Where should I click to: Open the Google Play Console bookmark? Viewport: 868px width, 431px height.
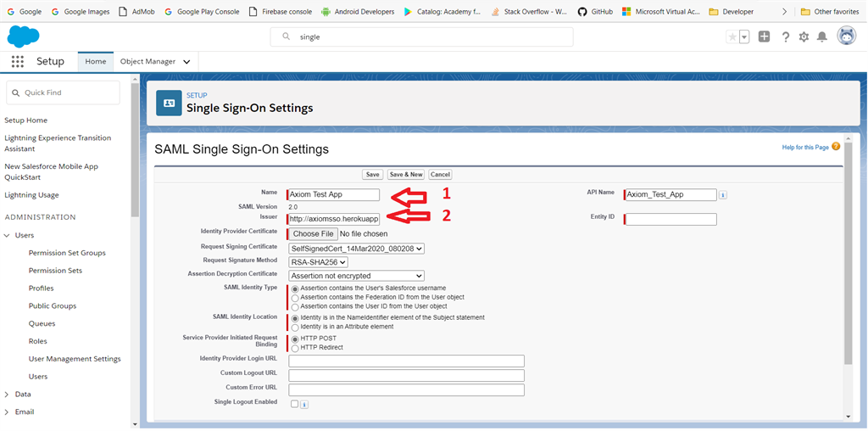point(202,11)
